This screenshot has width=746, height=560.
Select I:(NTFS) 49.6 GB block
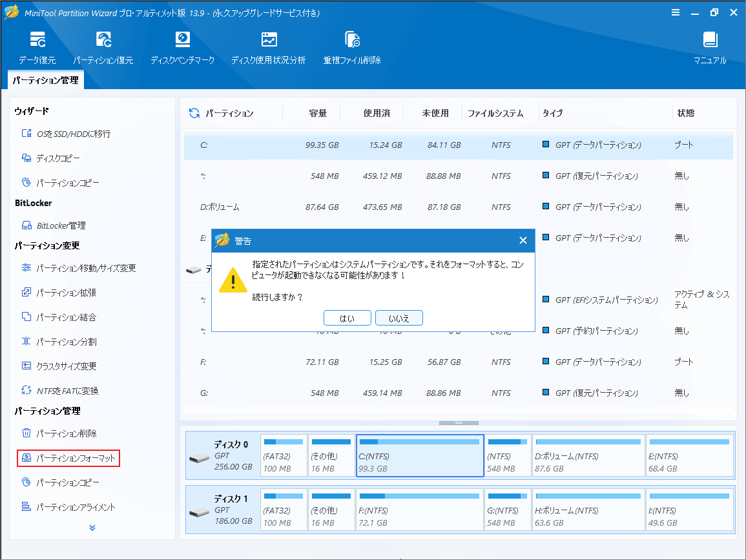tap(689, 510)
